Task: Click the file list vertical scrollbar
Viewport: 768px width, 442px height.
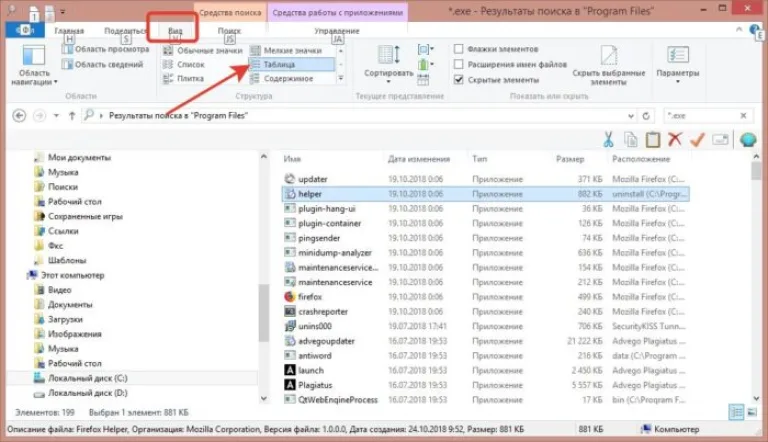Action: coord(756,277)
